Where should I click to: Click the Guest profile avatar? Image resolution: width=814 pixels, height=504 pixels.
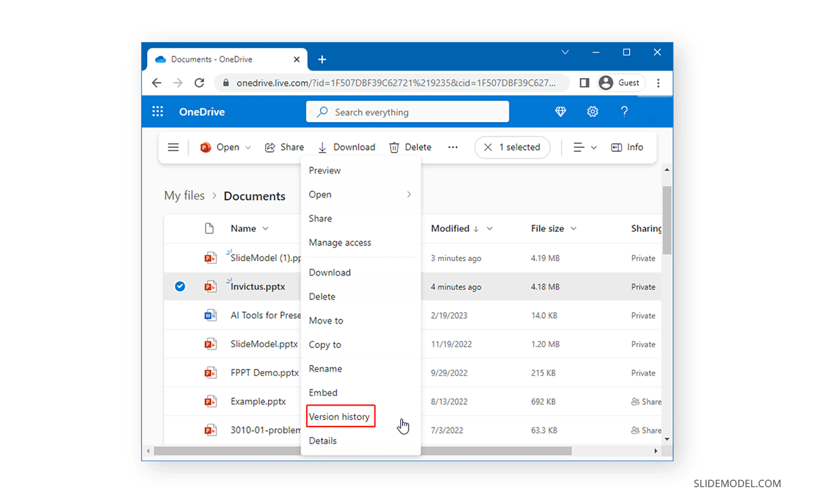tap(606, 83)
